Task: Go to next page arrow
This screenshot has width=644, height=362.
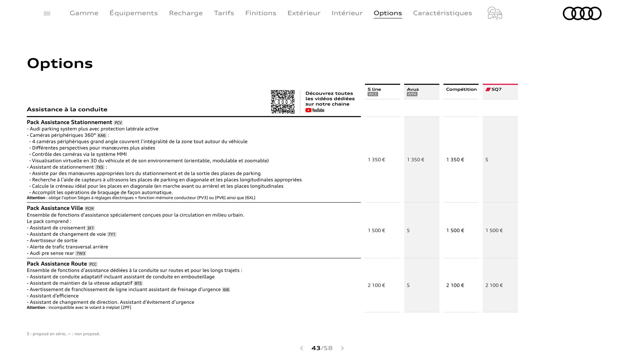Action: pos(342,348)
